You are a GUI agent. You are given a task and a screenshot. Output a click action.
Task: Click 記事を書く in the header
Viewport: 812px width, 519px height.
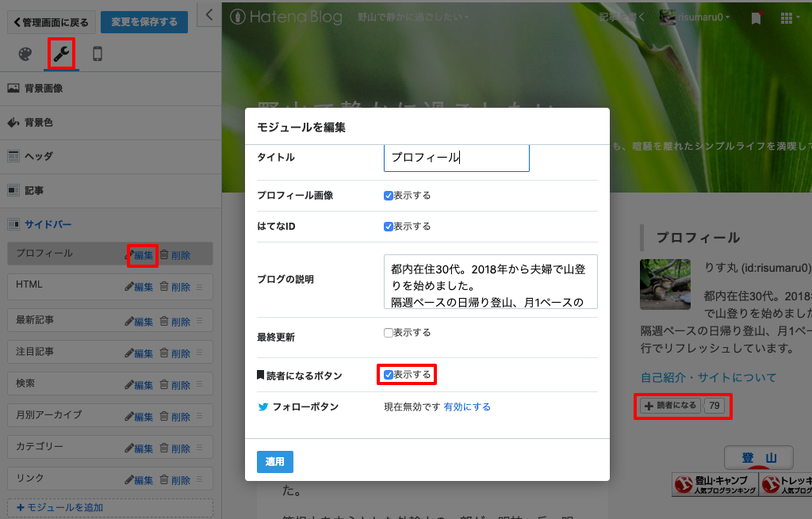pos(622,17)
